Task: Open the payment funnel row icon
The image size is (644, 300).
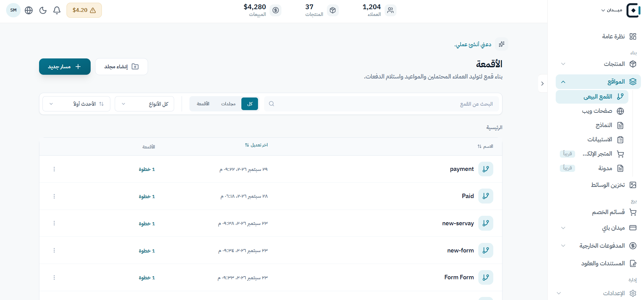Action: tap(486, 169)
